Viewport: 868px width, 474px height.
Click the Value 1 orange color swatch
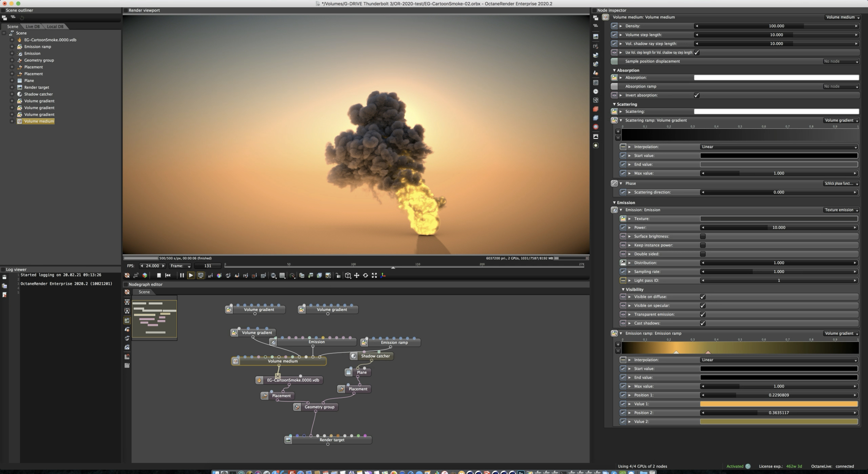click(778, 404)
